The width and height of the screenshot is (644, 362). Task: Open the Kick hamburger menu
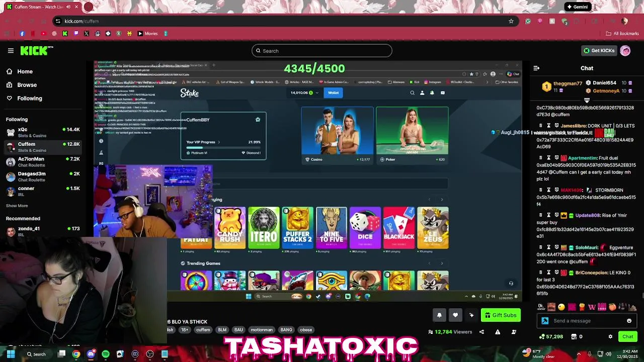(11, 51)
